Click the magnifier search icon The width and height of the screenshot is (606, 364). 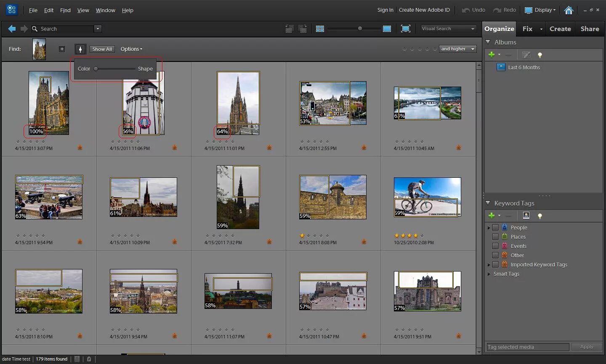35,29
